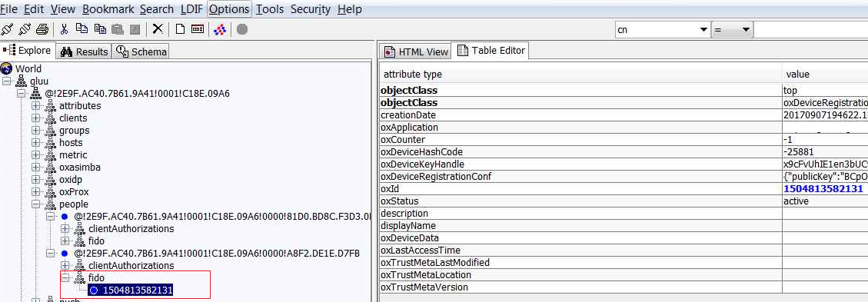Switch to the Schema tab

[x=141, y=51]
